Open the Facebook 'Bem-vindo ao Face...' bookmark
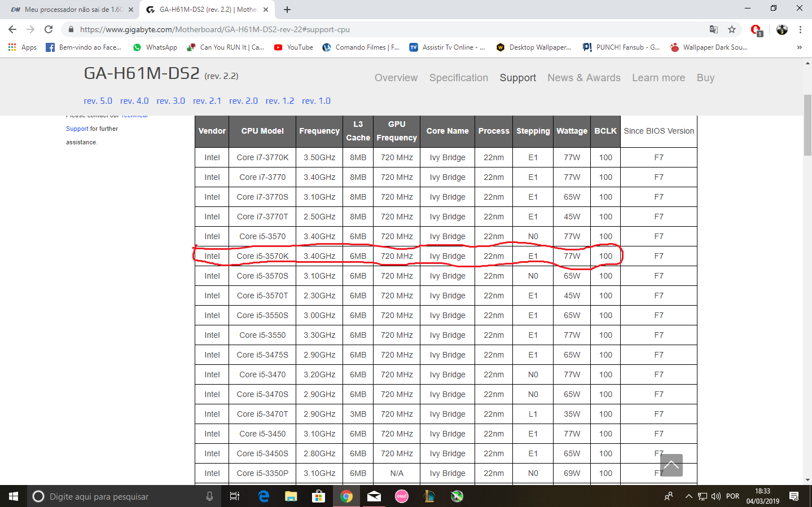Image resolution: width=812 pixels, height=507 pixels. (x=84, y=47)
